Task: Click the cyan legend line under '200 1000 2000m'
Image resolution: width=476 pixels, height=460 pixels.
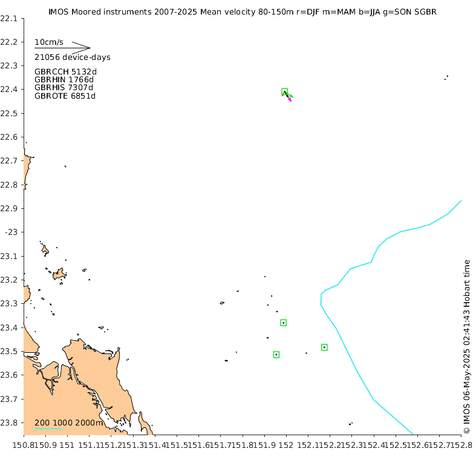Action: tap(48, 429)
